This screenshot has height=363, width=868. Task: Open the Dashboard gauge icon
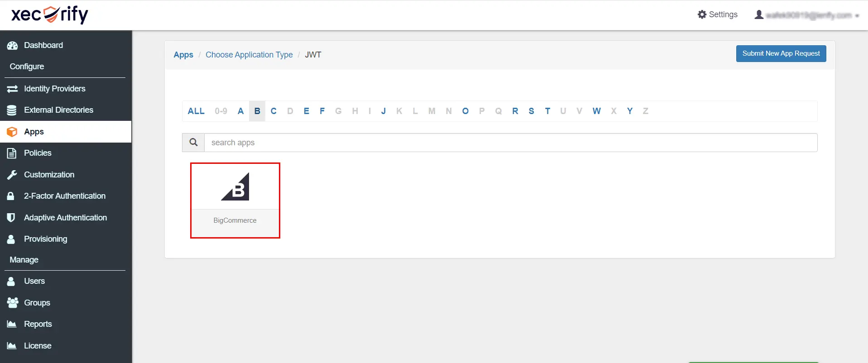point(12,45)
